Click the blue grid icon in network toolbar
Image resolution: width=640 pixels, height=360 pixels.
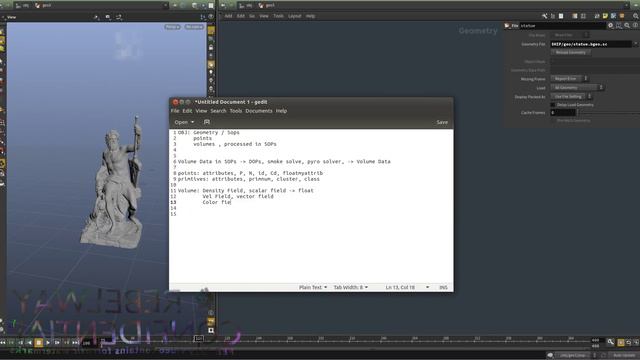click(613, 16)
